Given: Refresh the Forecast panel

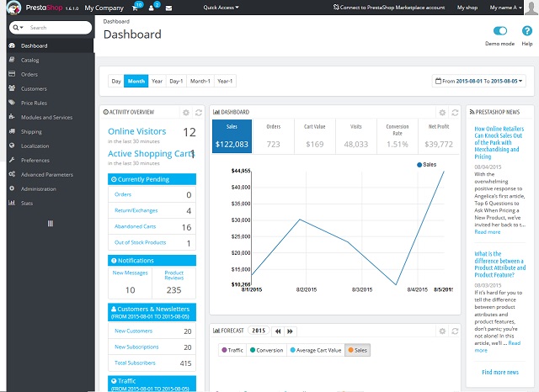Looking at the screenshot, I should [454, 331].
